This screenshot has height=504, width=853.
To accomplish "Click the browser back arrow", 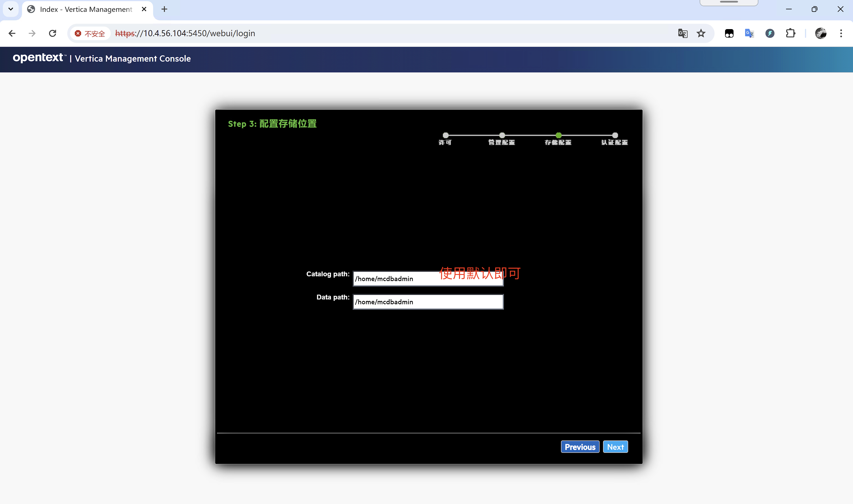I will point(12,33).
